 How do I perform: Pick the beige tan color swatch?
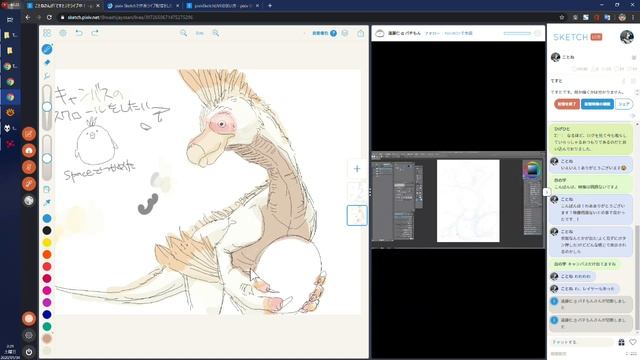pos(47,338)
